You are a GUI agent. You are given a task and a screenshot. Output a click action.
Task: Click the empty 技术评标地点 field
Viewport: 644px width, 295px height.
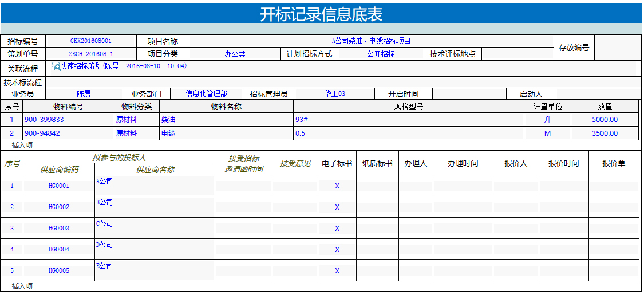point(518,54)
